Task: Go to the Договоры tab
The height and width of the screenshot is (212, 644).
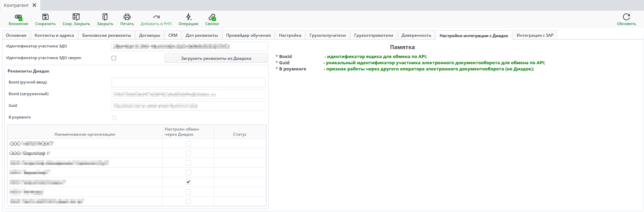Action: (x=149, y=35)
